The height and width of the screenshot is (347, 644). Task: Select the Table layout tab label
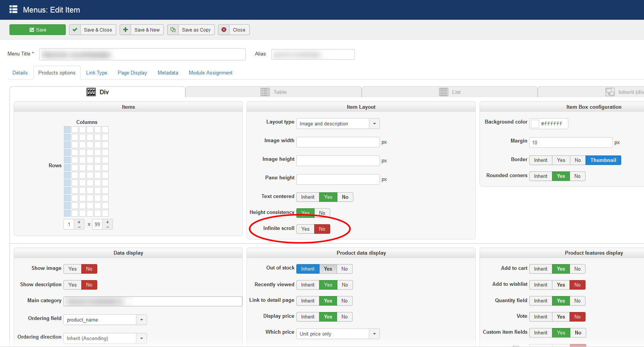click(280, 92)
